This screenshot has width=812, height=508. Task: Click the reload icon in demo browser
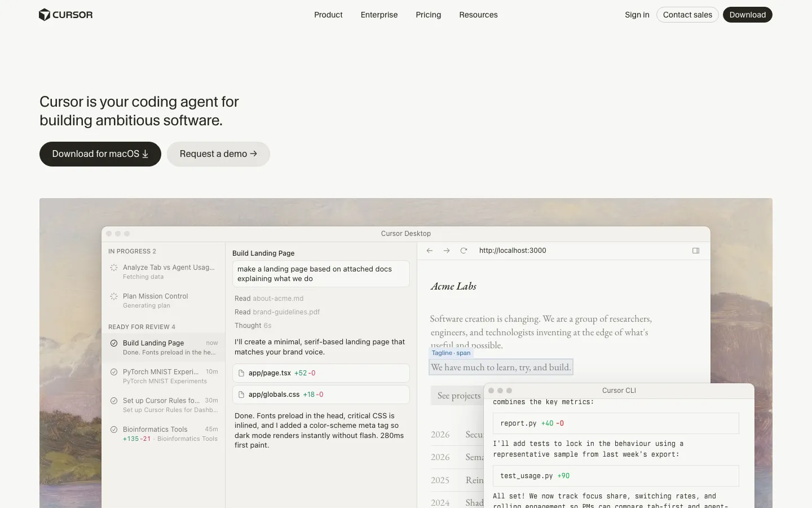pyautogui.click(x=464, y=251)
